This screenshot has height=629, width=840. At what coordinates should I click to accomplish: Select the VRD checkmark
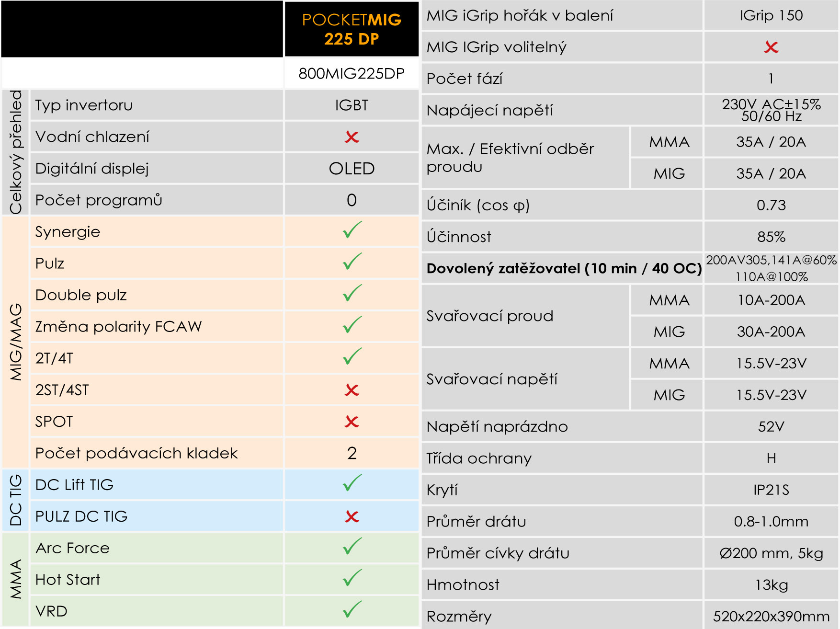coord(352,610)
